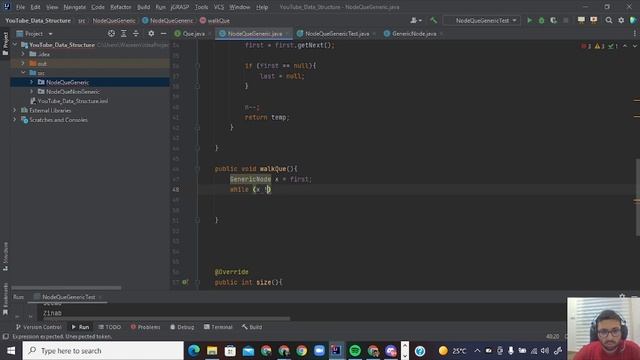Expand all in Project panel
Screen dimensions: 640x360
click(x=124, y=33)
